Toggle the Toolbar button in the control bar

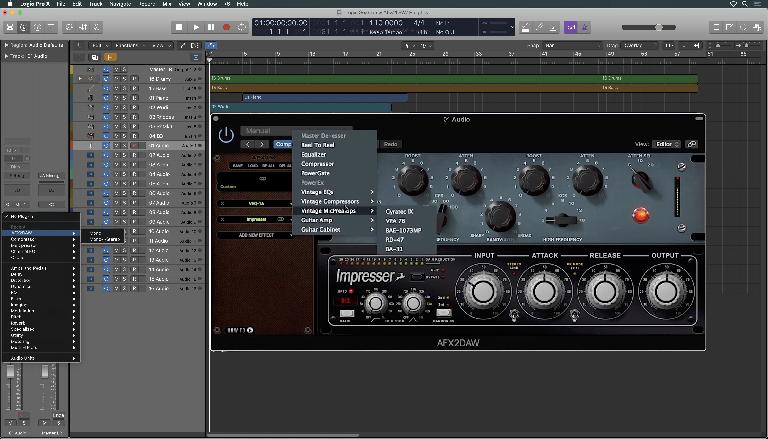(x=51, y=27)
